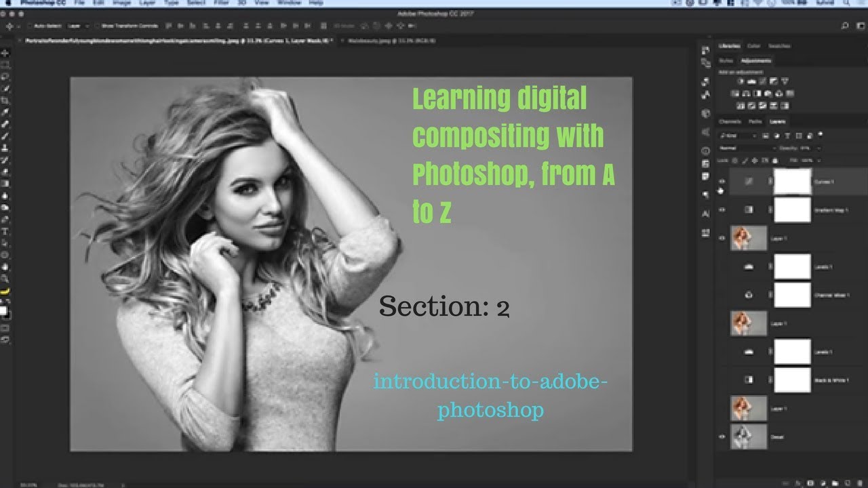Enable Show Transform Controls checkbox
The width and height of the screenshot is (868, 488).
click(x=98, y=26)
